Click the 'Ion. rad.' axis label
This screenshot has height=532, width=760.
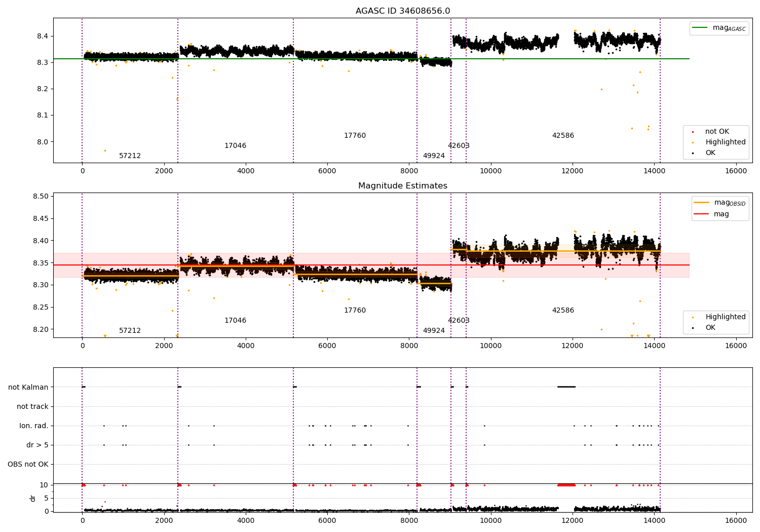[34, 426]
